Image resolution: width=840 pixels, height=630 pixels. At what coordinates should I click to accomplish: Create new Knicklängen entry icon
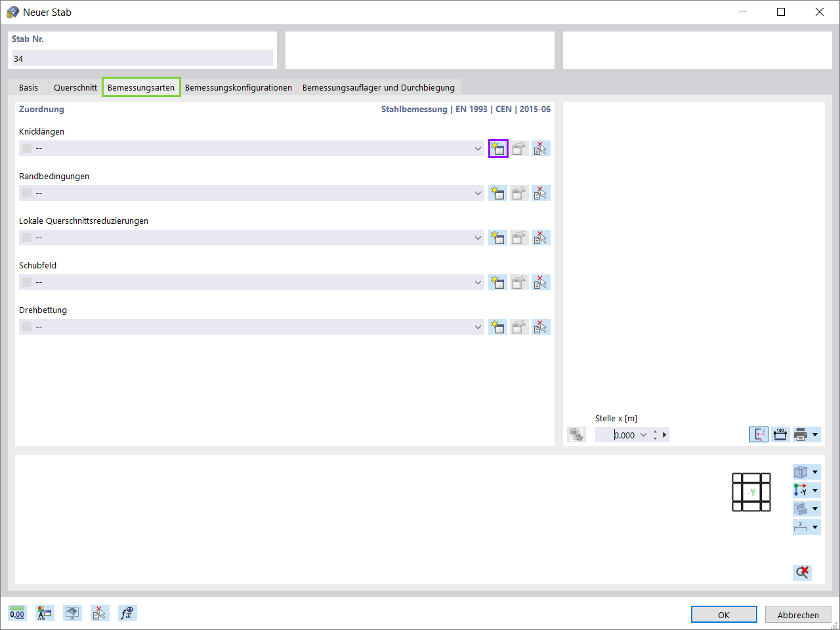coord(498,149)
